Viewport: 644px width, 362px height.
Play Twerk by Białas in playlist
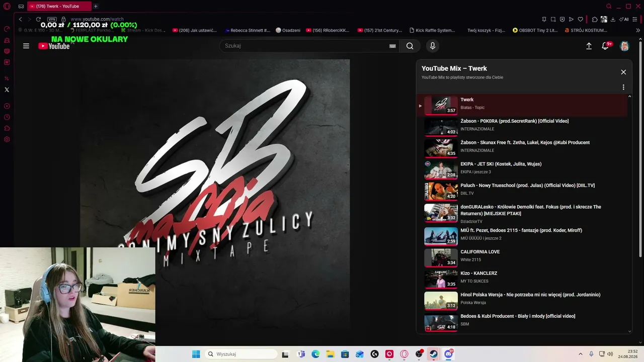[x=522, y=105]
